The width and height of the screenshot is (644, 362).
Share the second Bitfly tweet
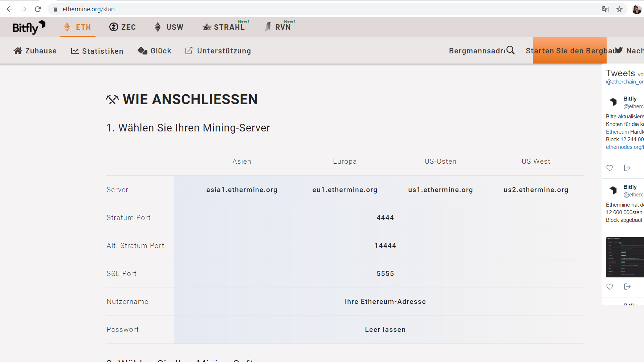[627, 286]
